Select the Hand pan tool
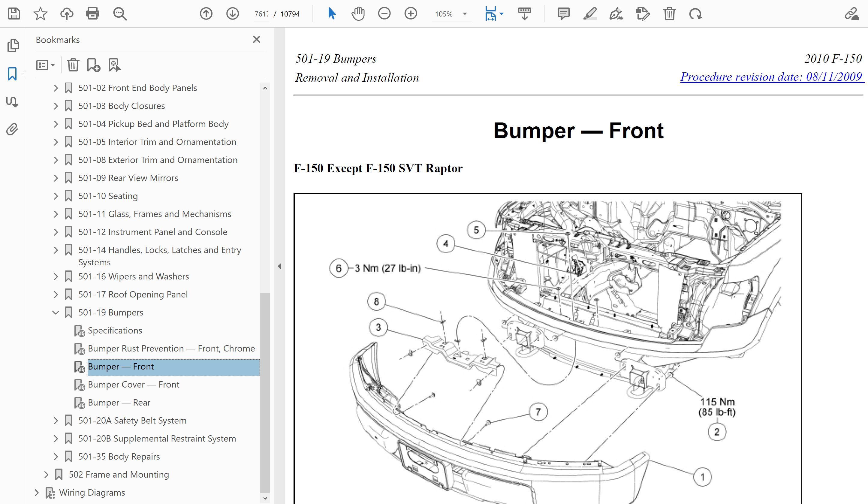 click(x=358, y=14)
